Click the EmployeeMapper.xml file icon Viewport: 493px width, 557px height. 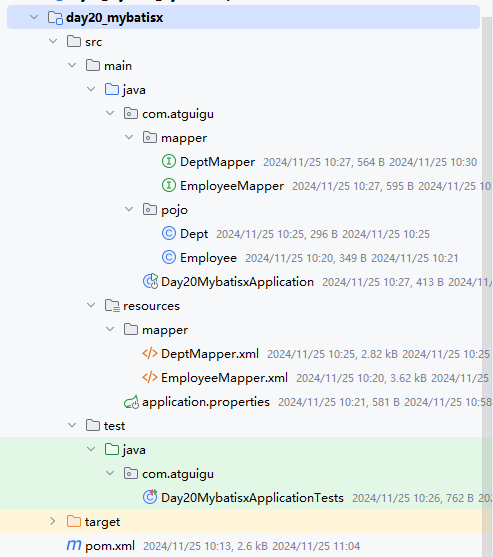[150, 377]
